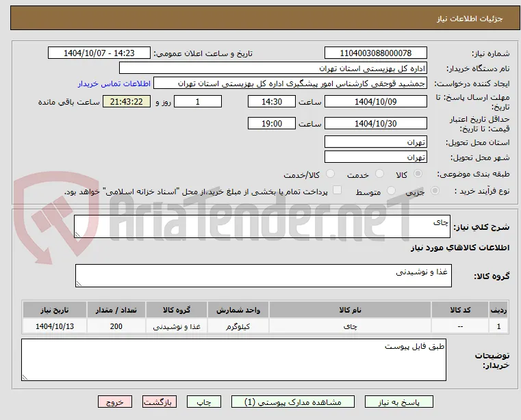Click resize handle of توضیحات خریدار box
Image resolution: width=521 pixels, height=420 pixels.
pyautogui.click(x=25, y=377)
